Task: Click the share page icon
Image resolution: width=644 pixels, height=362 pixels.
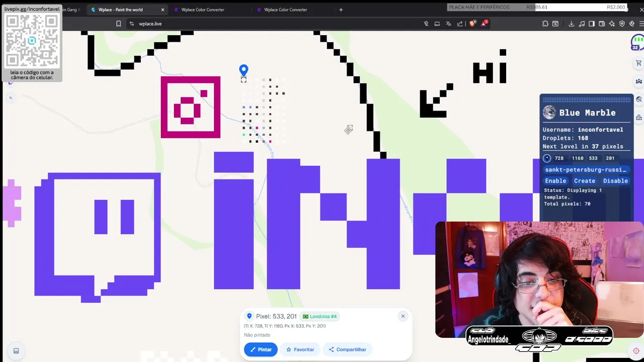Action: [460, 24]
